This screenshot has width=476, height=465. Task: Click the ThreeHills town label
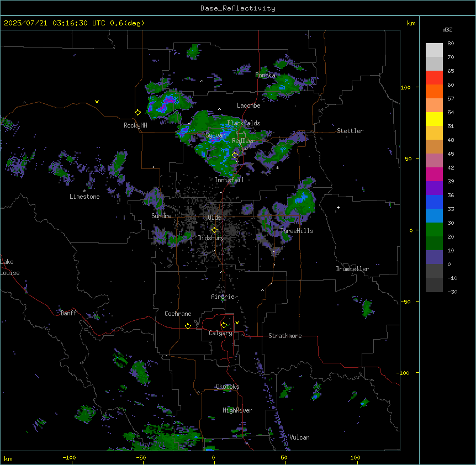click(297, 231)
